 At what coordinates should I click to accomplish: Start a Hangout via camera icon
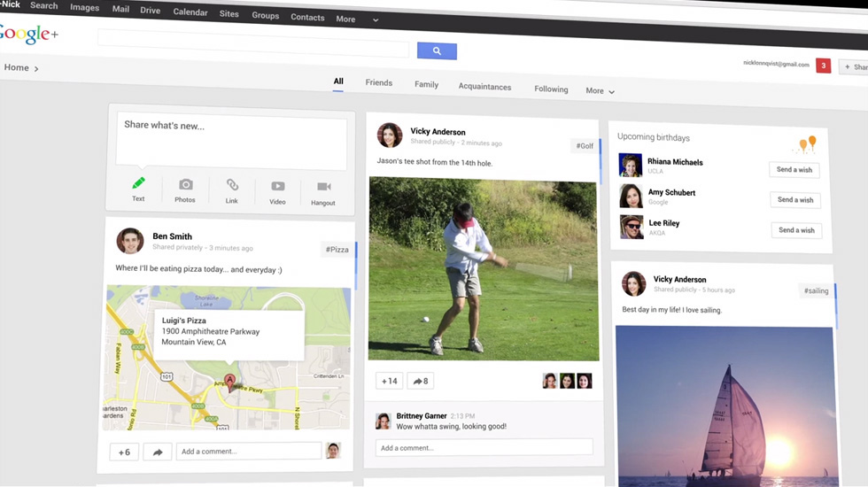323,188
